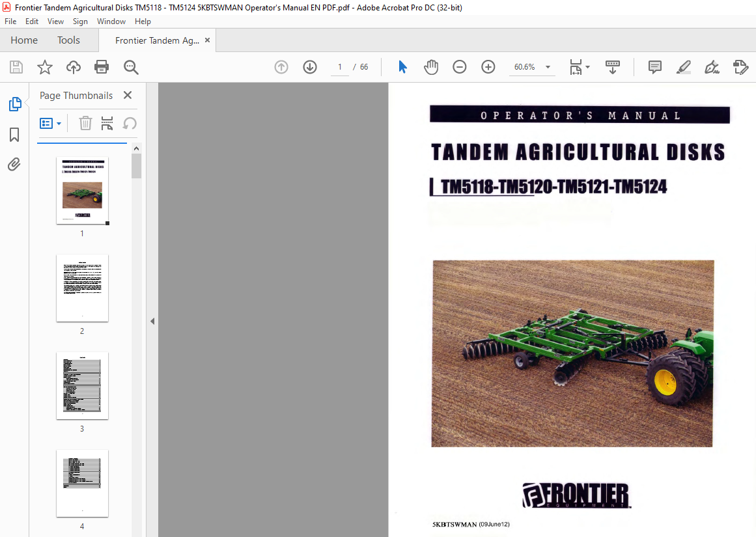756x537 pixels.
Task: Select page 3 thumbnail
Action: click(83, 385)
